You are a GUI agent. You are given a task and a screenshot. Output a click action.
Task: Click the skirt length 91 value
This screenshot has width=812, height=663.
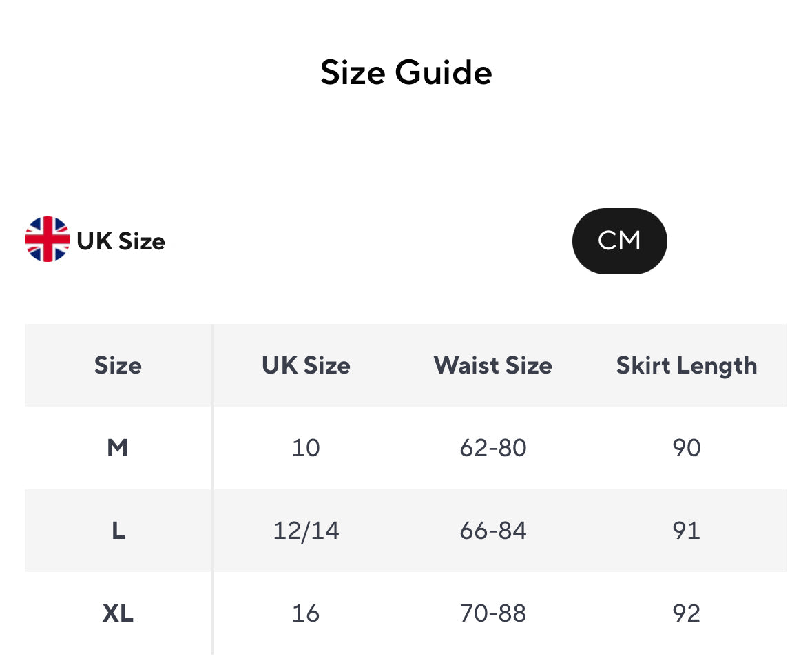pyautogui.click(x=686, y=531)
